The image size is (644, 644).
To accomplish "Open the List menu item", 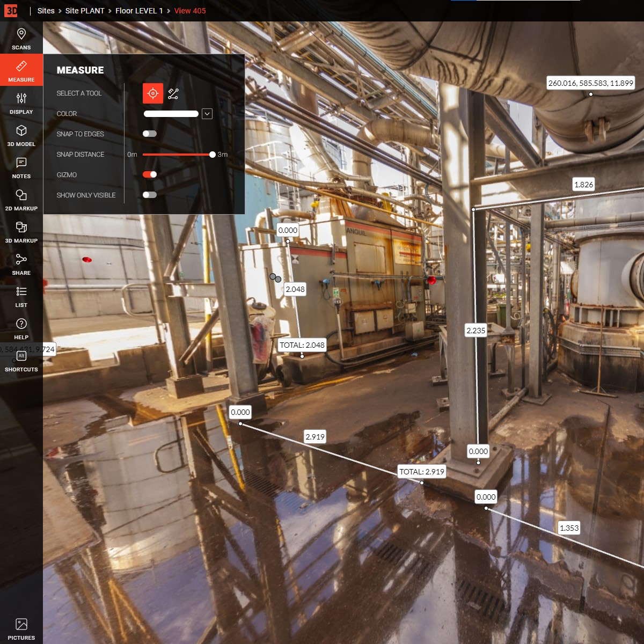I will (21, 295).
